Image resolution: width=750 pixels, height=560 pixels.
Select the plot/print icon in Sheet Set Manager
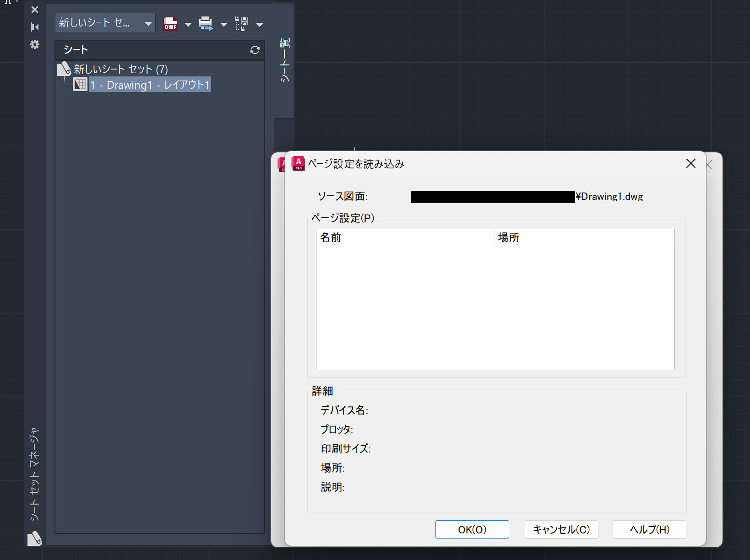[x=206, y=23]
